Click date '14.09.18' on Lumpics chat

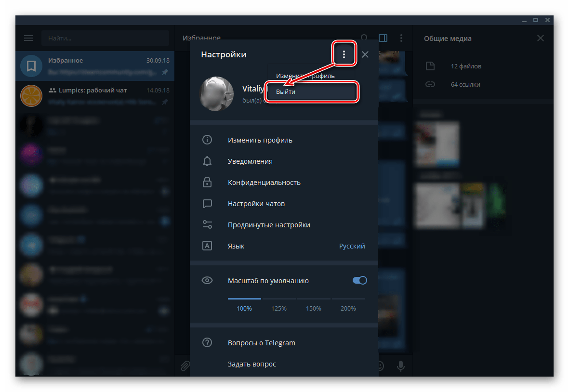[x=158, y=90]
